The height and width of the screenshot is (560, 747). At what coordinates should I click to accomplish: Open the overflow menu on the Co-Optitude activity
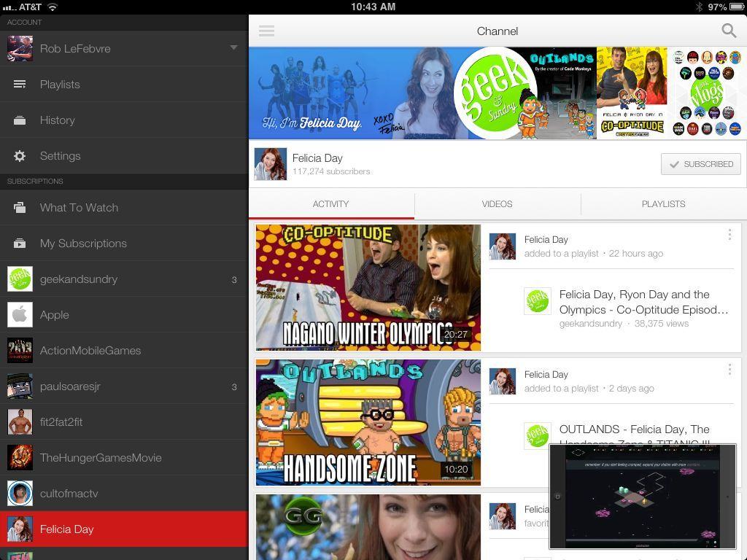coord(729,235)
